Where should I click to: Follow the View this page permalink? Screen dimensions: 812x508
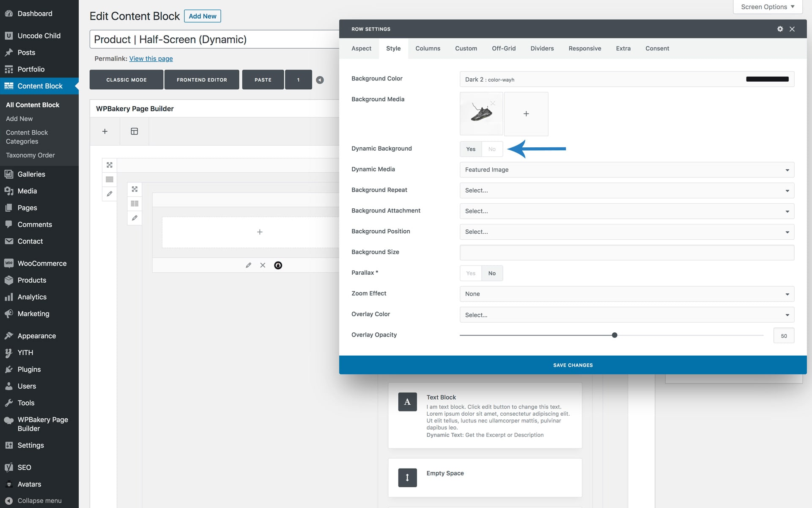[x=151, y=59]
